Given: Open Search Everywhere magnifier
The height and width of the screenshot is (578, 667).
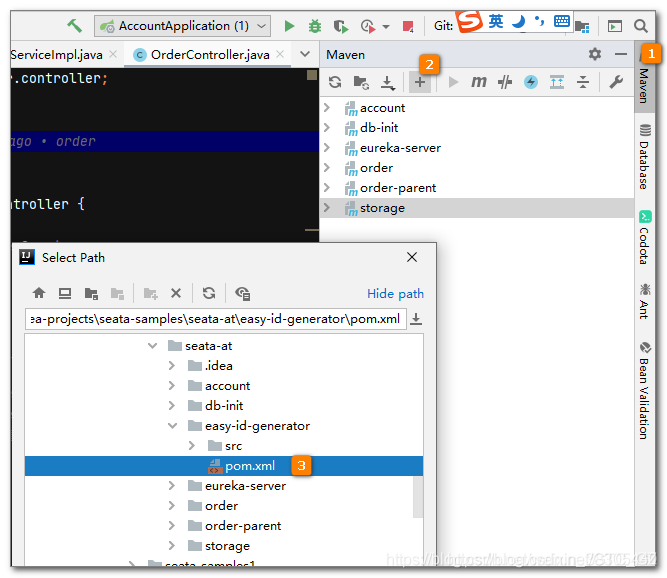Looking at the screenshot, I should (x=641, y=26).
